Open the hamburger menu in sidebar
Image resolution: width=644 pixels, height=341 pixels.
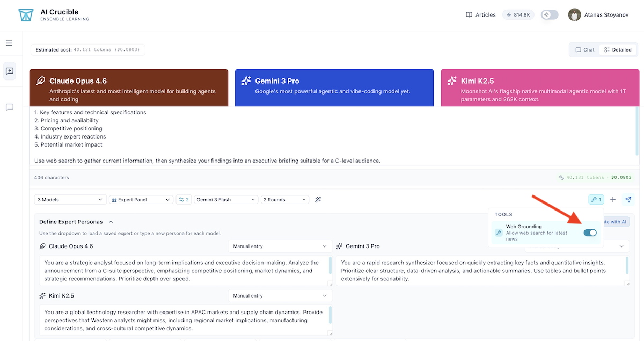[x=9, y=43]
